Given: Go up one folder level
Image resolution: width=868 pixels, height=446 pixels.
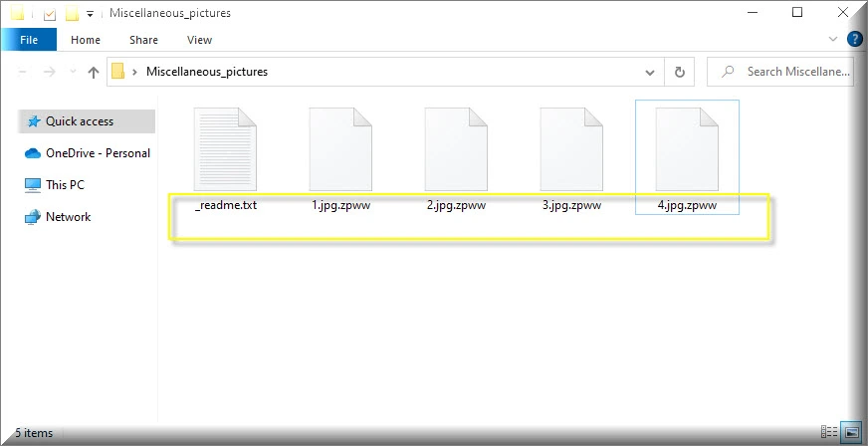Looking at the screenshot, I should (93, 72).
